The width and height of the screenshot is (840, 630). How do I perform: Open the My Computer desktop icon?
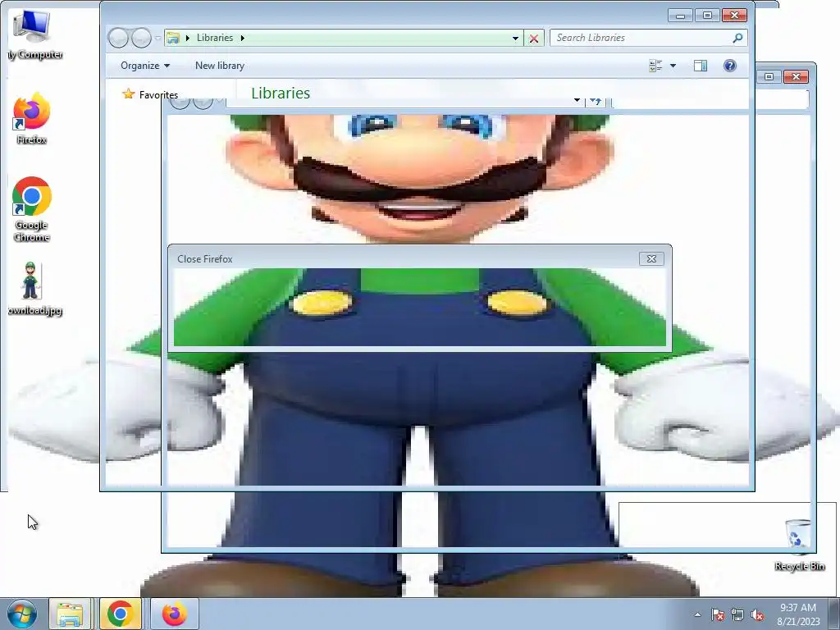[x=33, y=34]
